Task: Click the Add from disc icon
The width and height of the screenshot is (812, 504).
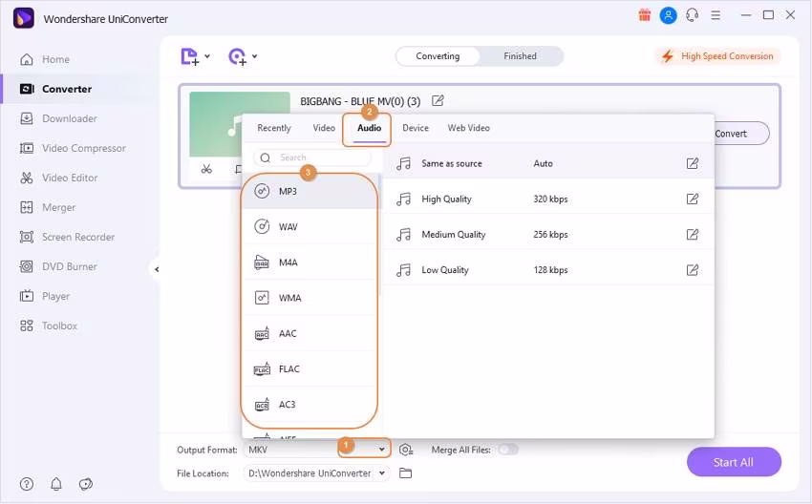Action: pos(237,56)
